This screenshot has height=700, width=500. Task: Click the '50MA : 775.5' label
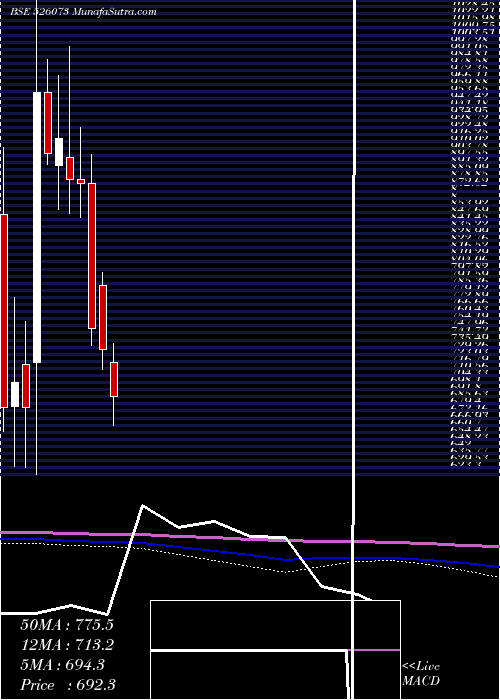point(67,625)
